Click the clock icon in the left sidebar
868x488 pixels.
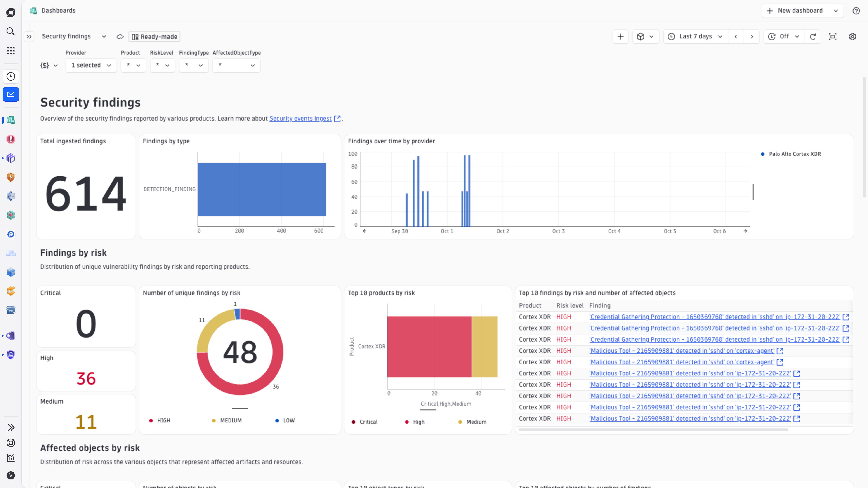11,76
